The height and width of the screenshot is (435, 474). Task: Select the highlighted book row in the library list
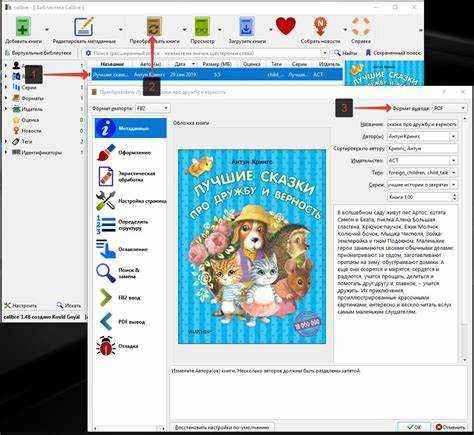(x=217, y=75)
